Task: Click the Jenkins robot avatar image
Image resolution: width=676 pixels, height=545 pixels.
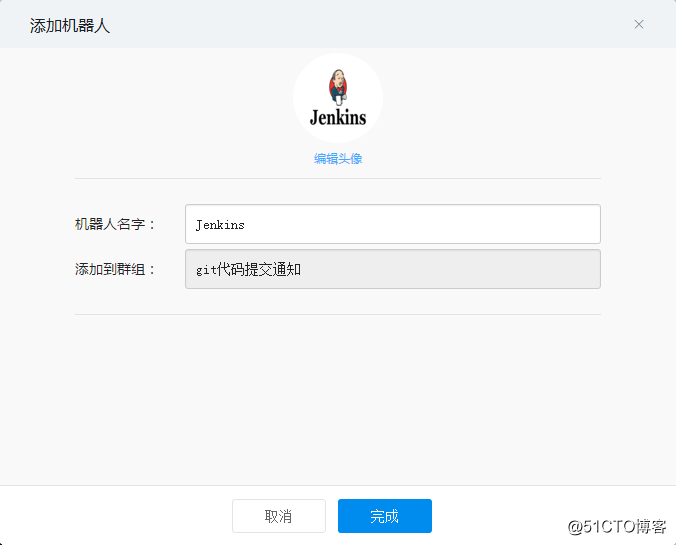Action: tap(338, 98)
